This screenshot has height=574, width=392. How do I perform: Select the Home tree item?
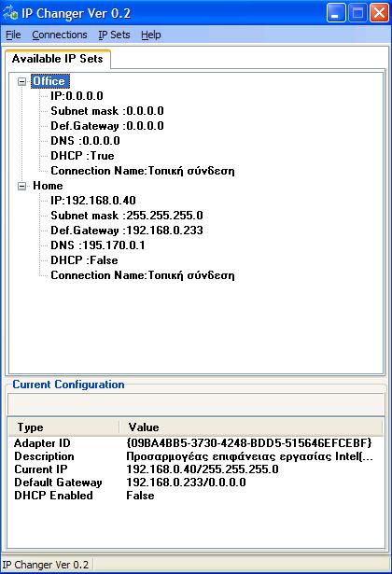click(x=48, y=186)
